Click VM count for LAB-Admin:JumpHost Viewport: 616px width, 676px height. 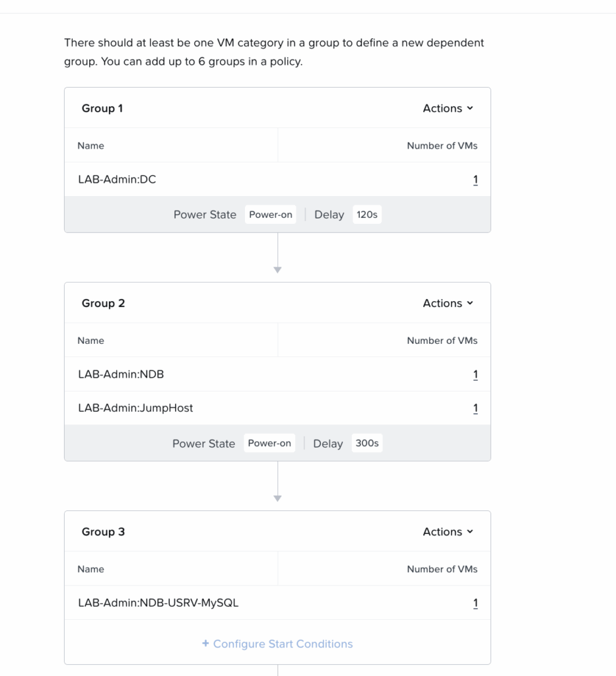click(x=475, y=409)
